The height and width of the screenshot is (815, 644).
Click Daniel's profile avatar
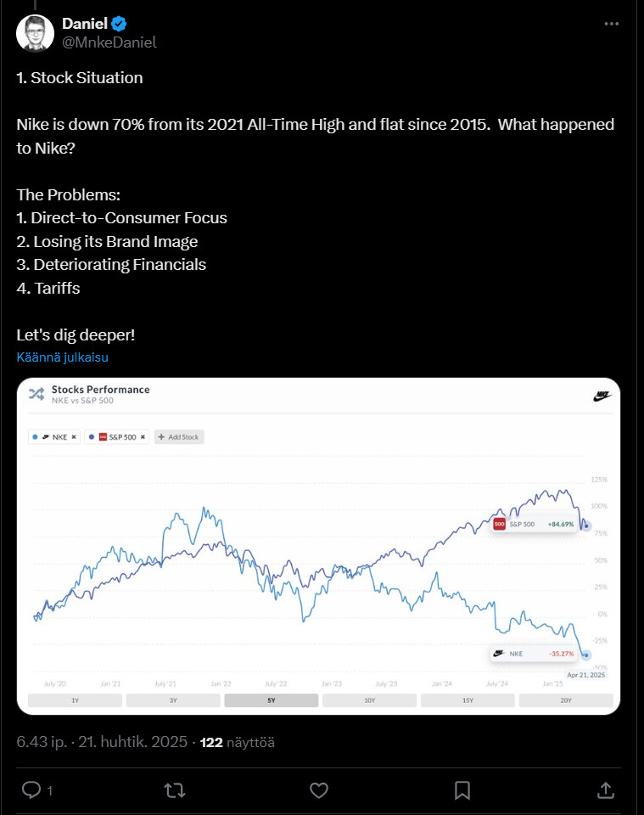[32, 32]
